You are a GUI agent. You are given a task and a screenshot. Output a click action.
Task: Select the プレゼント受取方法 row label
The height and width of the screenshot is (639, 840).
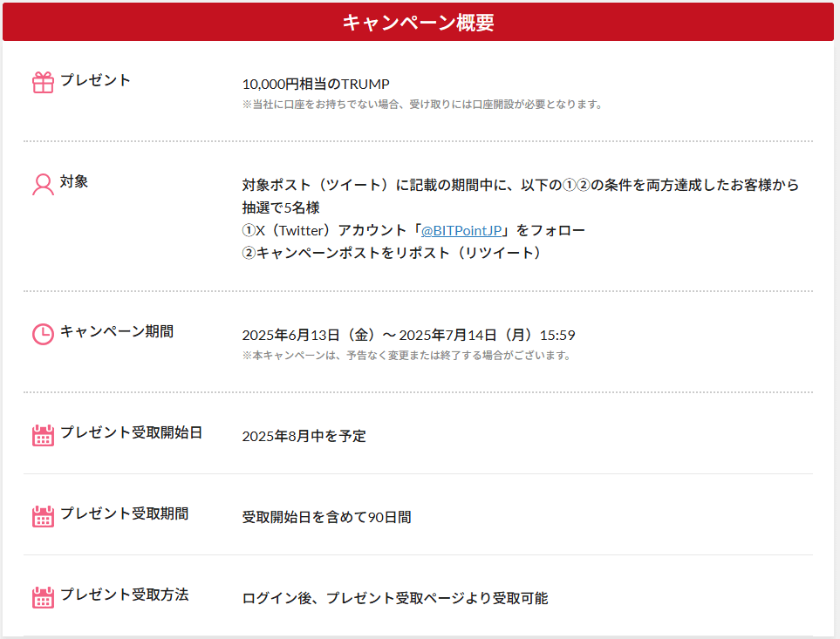pos(124,595)
